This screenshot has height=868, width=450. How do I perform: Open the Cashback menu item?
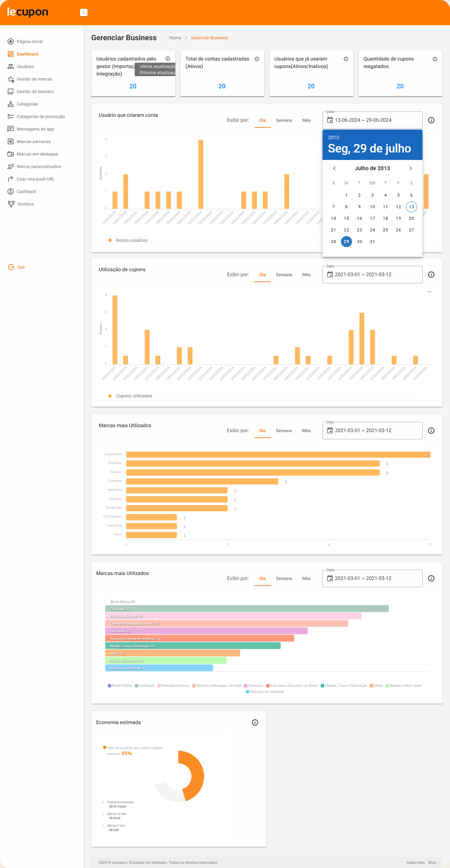26,191
